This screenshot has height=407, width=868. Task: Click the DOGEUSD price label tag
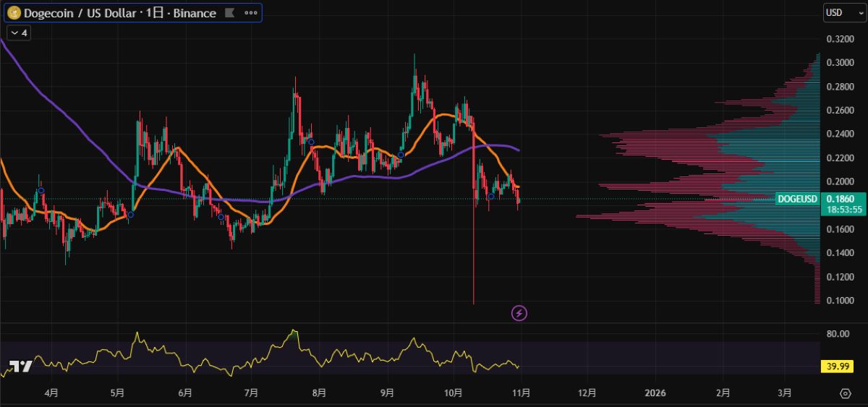(x=797, y=199)
